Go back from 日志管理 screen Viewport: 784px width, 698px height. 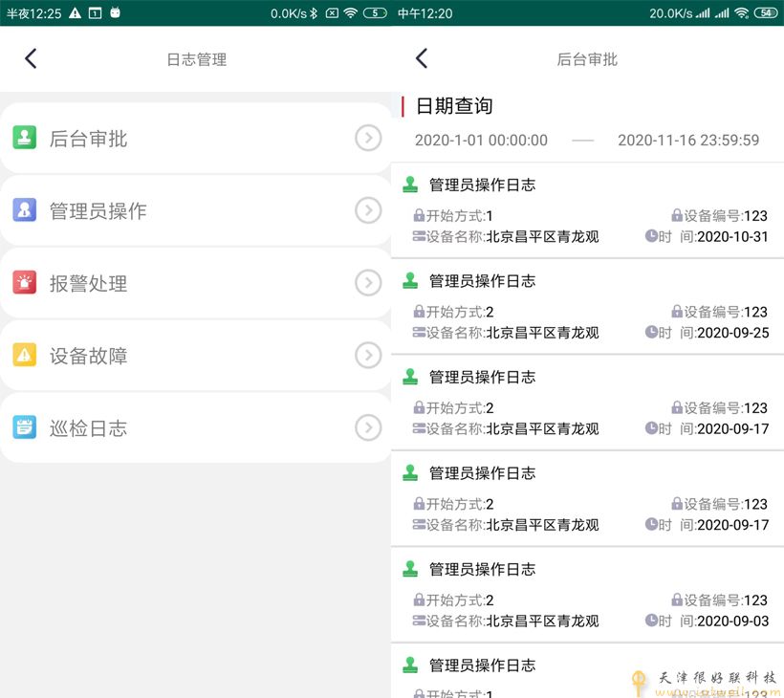31,59
